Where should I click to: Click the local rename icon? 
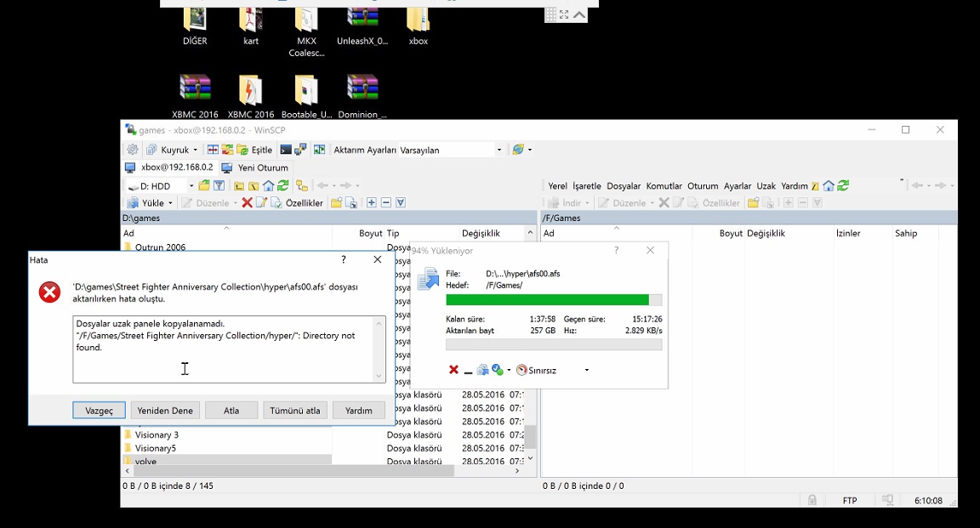coord(261,202)
